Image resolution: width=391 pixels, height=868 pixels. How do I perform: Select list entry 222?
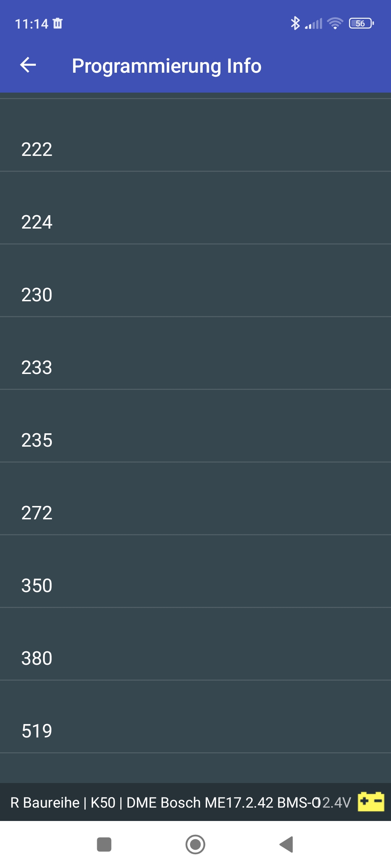(x=37, y=149)
